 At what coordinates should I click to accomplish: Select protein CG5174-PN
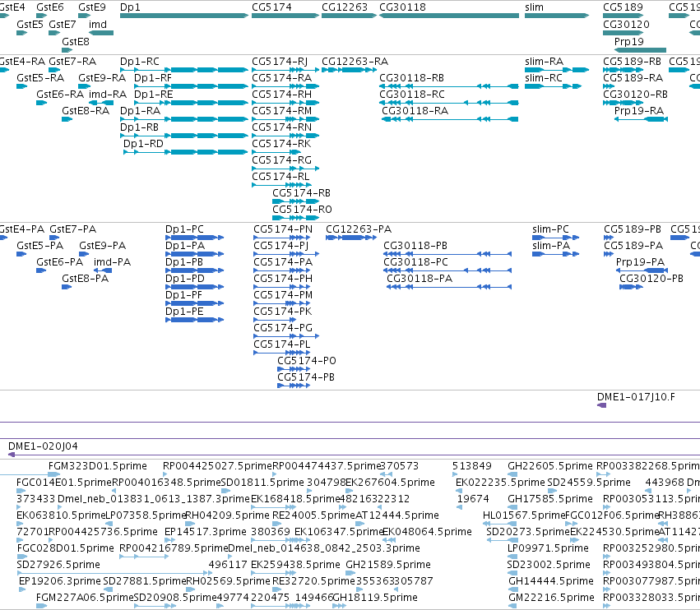click(283, 229)
